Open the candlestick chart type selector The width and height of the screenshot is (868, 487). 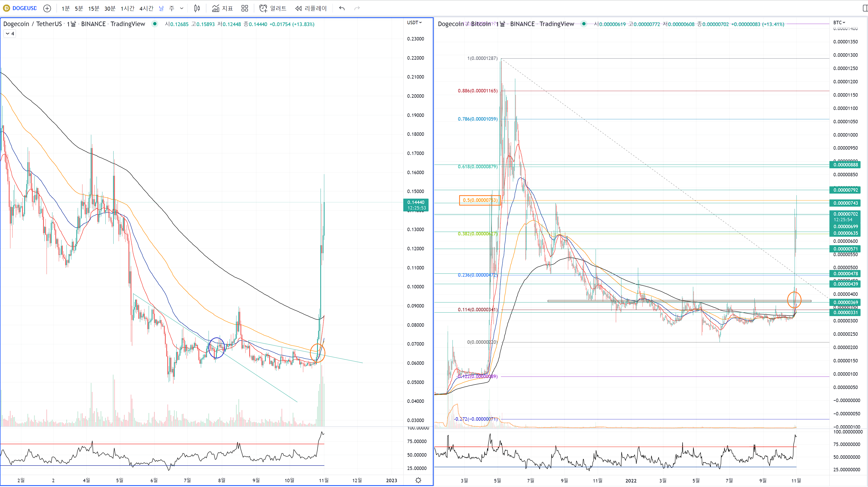197,9
